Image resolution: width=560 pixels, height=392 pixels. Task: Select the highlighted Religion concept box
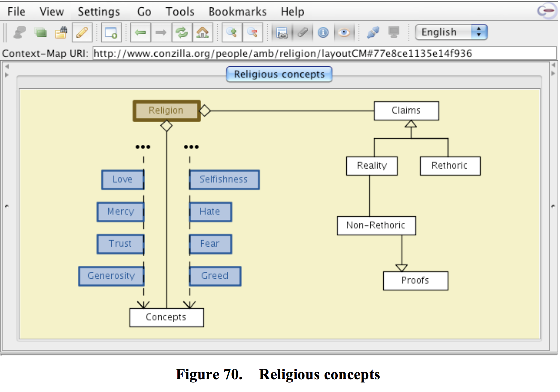[x=166, y=111]
